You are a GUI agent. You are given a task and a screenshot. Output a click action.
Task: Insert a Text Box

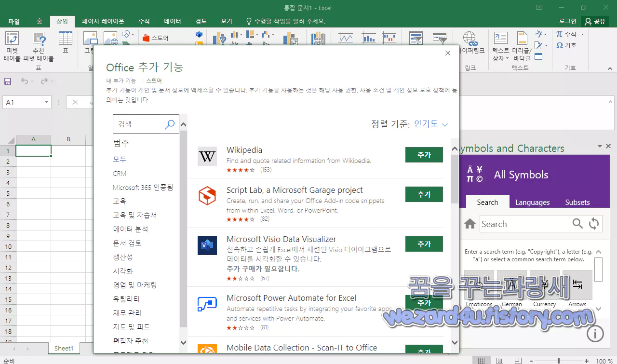[x=500, y=47]
